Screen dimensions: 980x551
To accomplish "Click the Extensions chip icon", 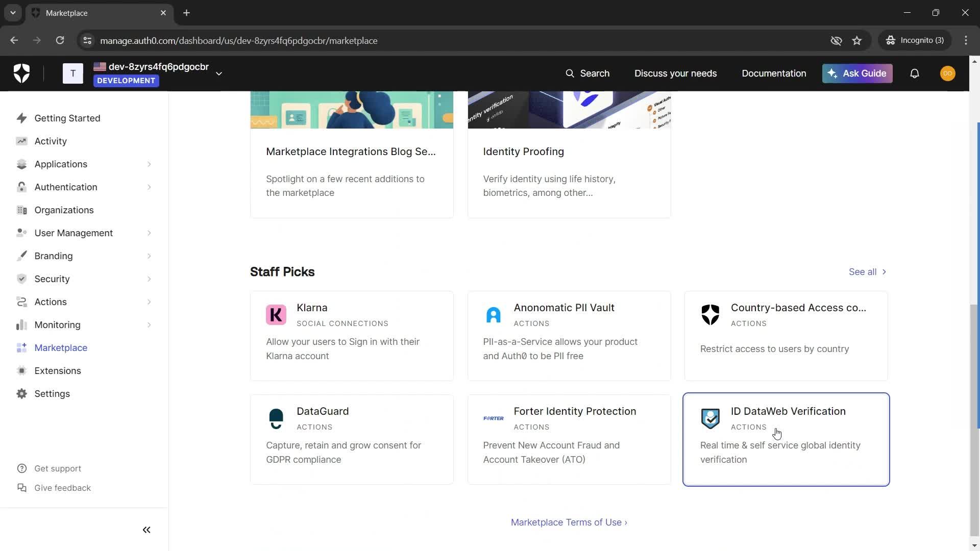I will [21, 371].
